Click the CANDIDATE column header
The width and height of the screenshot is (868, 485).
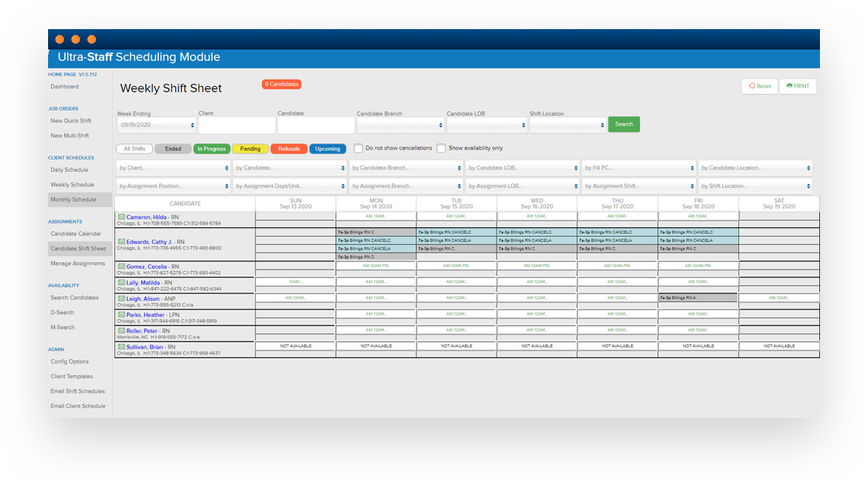pyautogui.click(x=185, y=203)
